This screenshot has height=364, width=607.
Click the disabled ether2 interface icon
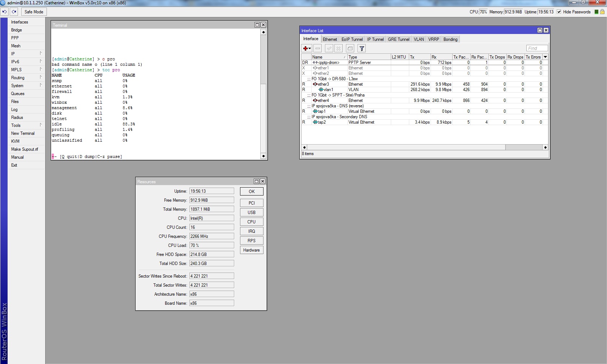[x=315, y=73]
